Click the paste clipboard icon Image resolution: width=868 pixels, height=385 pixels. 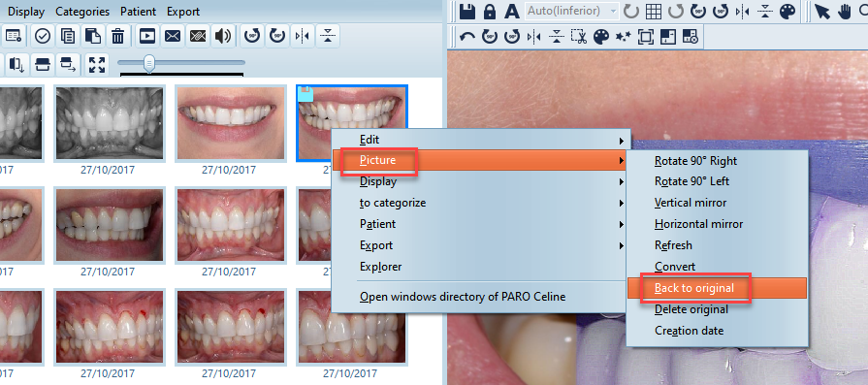click(92, 37)
